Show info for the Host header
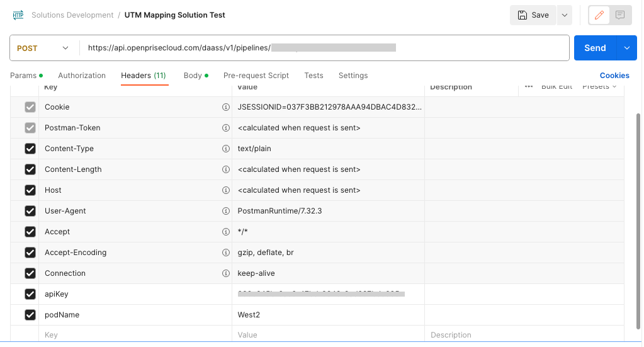 (226, 190)
